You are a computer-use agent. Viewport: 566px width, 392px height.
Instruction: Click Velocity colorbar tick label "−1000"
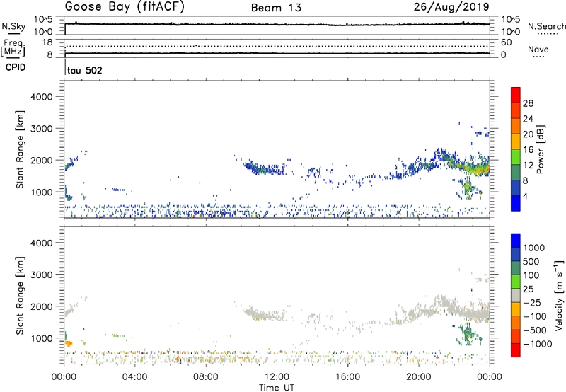click(537, 344)
